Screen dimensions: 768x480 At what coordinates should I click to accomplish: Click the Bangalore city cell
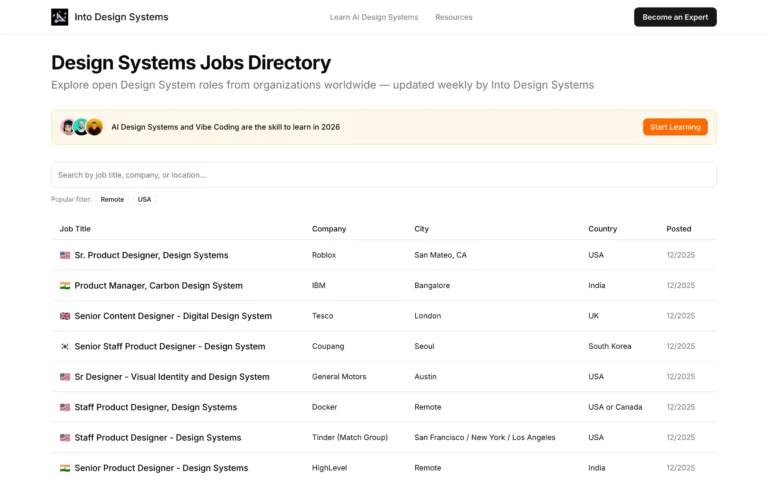(x=432, y=286)
